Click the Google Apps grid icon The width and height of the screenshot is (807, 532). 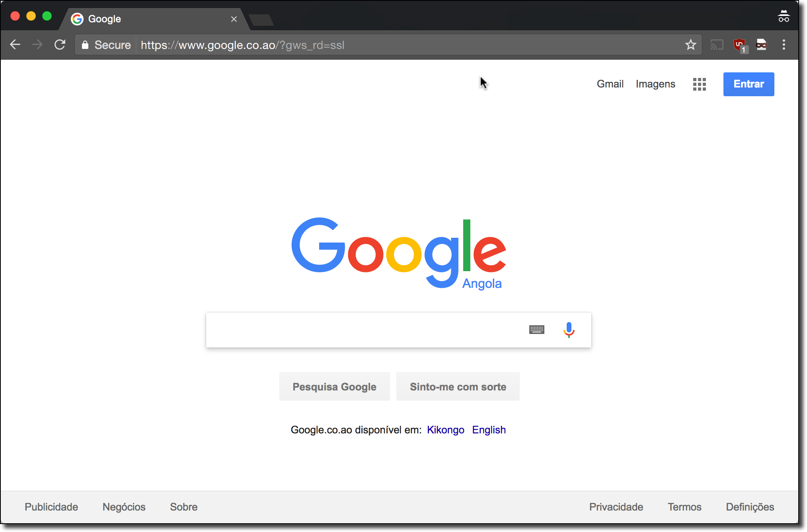pyautogui.click(x=700, y=84)
